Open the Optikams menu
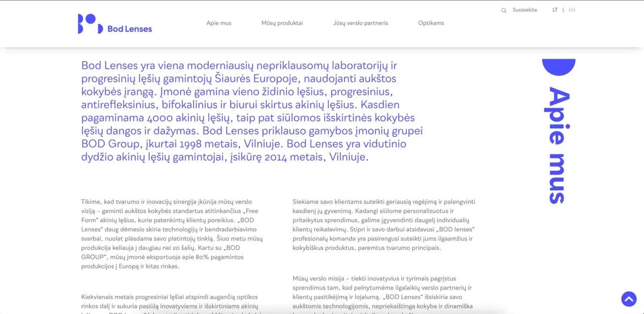The height and width of the screenshot is (314, 644). pyautogui.click(x=431, y=23)
